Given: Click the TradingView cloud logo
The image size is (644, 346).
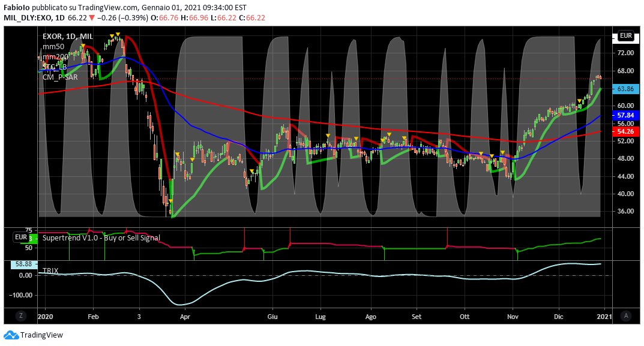Looking at the screenshot, I should click(x=10, y=335).
